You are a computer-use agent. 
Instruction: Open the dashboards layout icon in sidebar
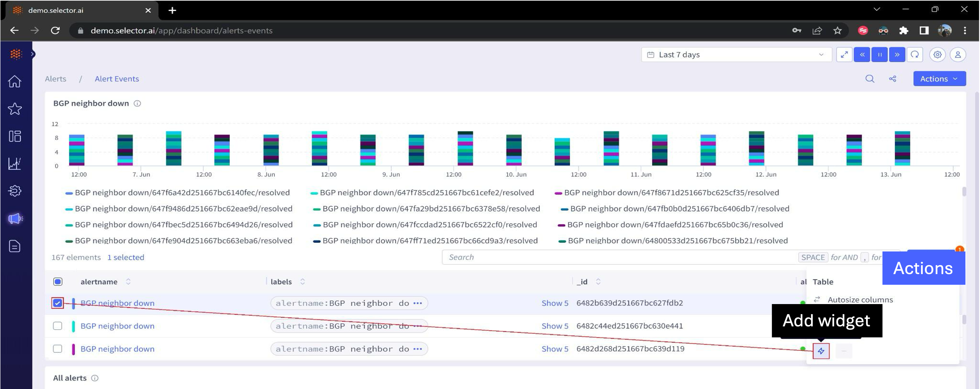(x=14, y=136)
